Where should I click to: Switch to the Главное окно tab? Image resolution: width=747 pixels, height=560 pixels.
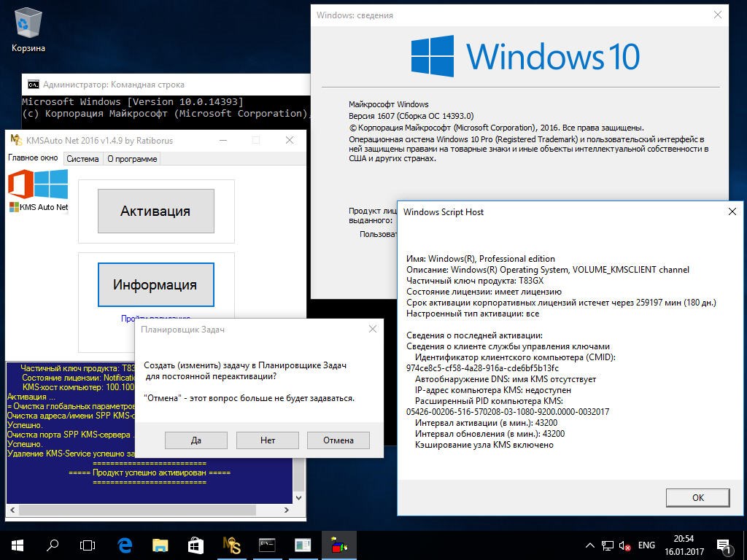coord(34,157)
